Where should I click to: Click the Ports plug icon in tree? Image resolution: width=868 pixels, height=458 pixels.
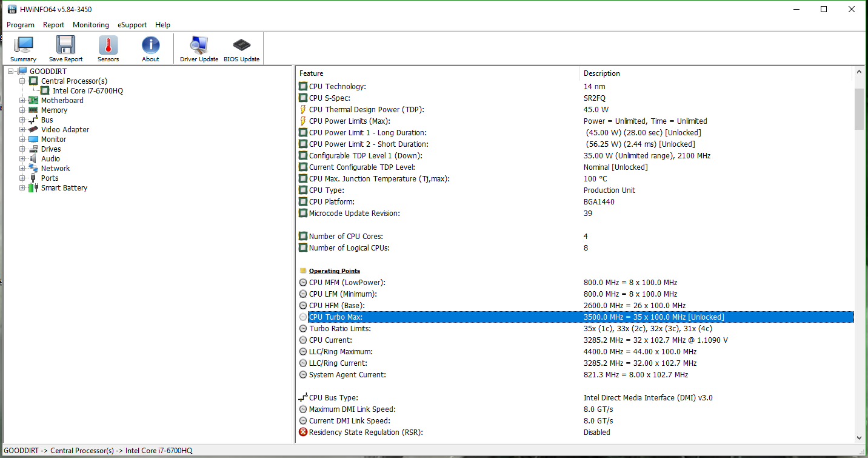point(33,178)
